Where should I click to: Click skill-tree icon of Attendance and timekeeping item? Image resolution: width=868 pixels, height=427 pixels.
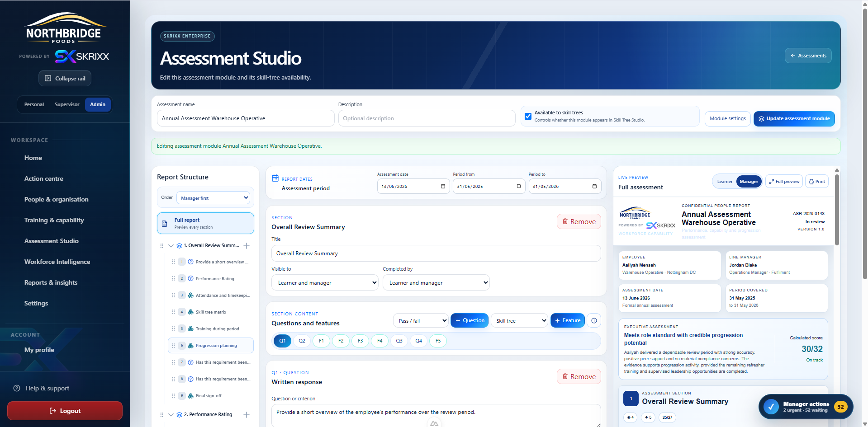click(191, 295)
